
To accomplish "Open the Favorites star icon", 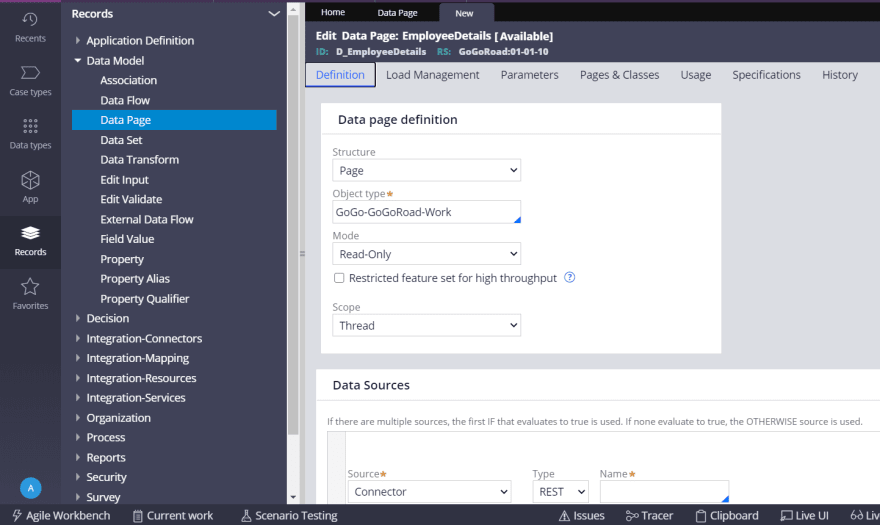I will click(30, 287).
